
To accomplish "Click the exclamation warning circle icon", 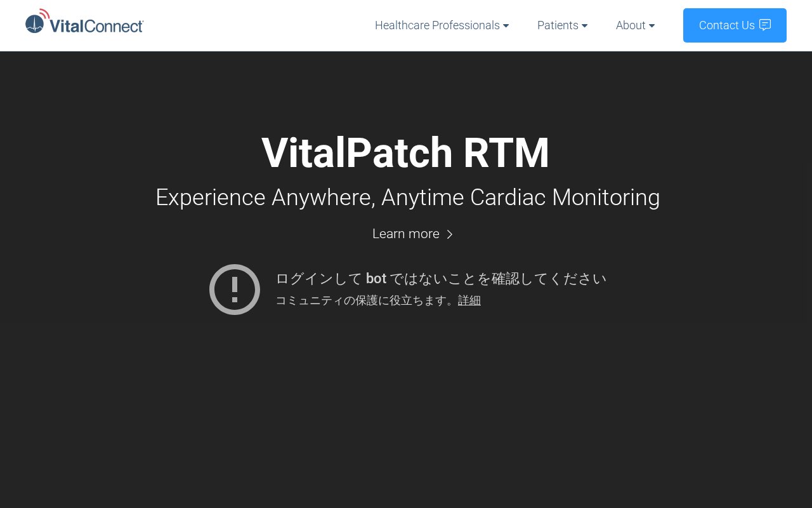I will [235, 290].
